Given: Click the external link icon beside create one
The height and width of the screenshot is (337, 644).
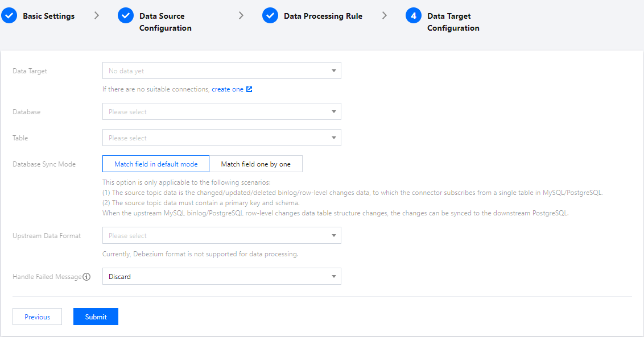Looking at the screenshot, I should (249, 89).
